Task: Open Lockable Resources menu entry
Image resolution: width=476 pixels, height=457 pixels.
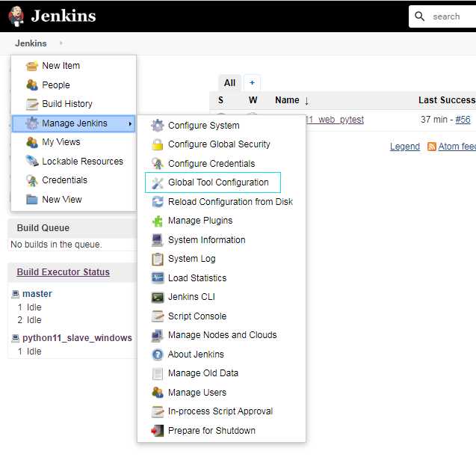Action: (x=73, y=161)
